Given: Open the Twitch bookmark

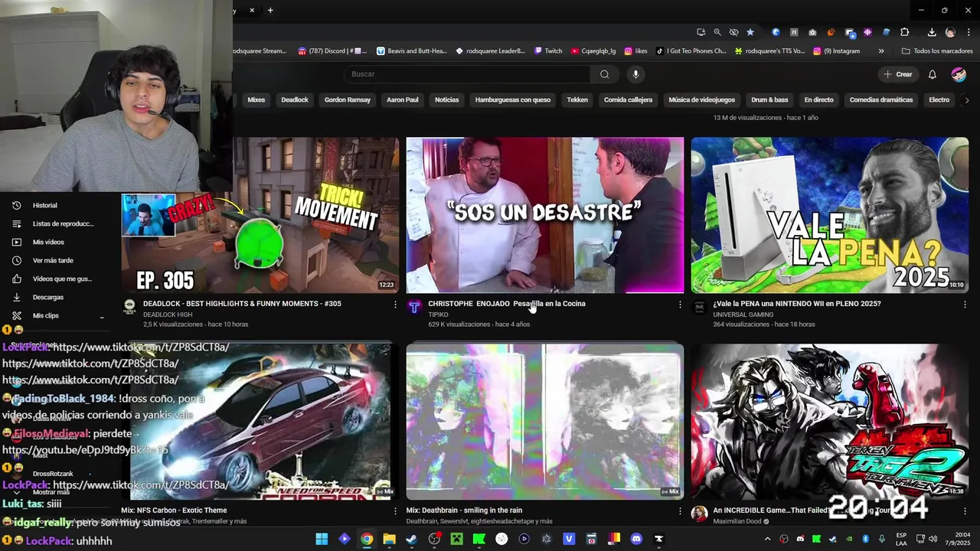Looking at the screenshot, I should pos(548,51).
